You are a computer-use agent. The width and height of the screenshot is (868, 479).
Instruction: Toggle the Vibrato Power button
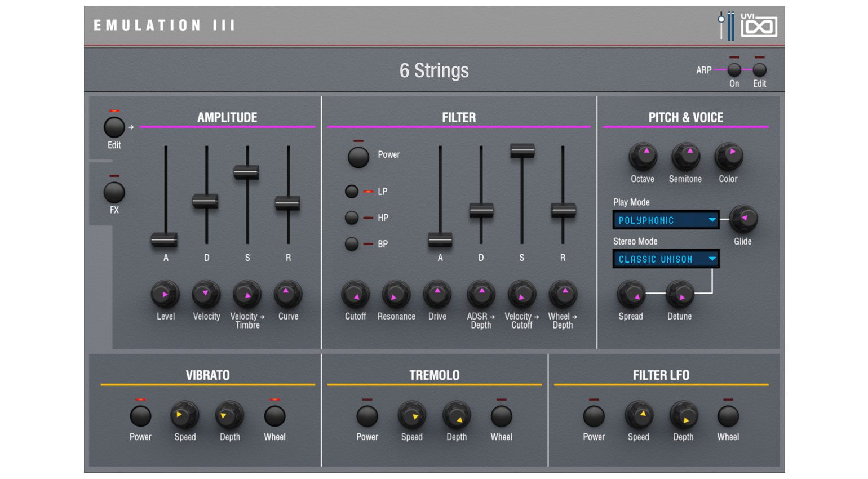pos(140,416)
